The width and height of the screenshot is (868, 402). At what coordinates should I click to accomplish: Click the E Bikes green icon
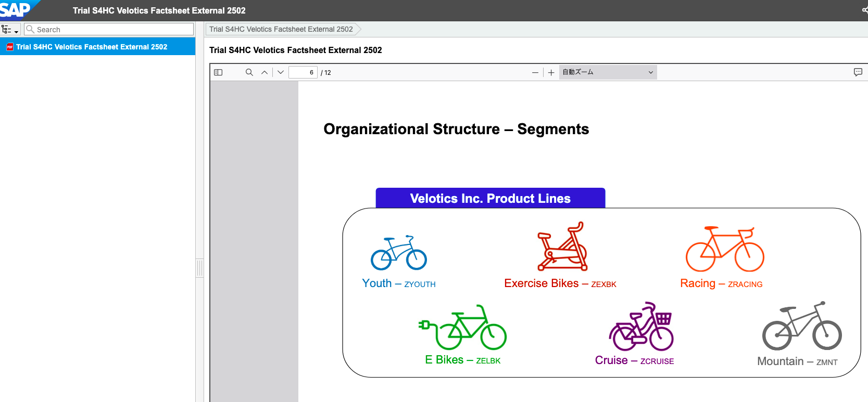point(462,327)
